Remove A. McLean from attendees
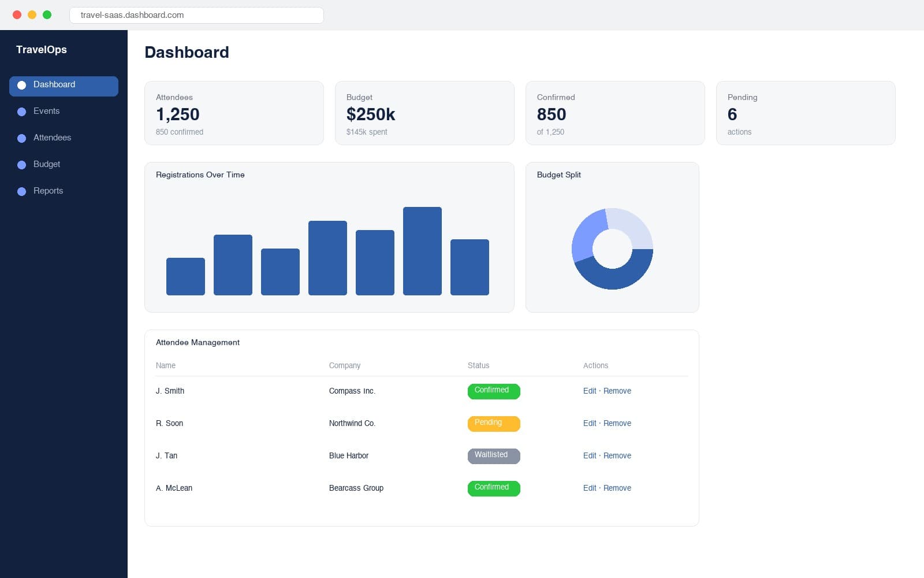The image size is (924, 578). [x=617, y=488]
